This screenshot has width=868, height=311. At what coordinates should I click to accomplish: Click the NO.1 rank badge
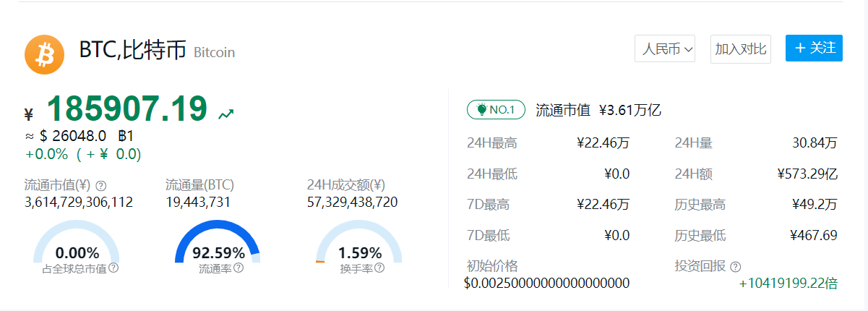click(x=496, y=110)
